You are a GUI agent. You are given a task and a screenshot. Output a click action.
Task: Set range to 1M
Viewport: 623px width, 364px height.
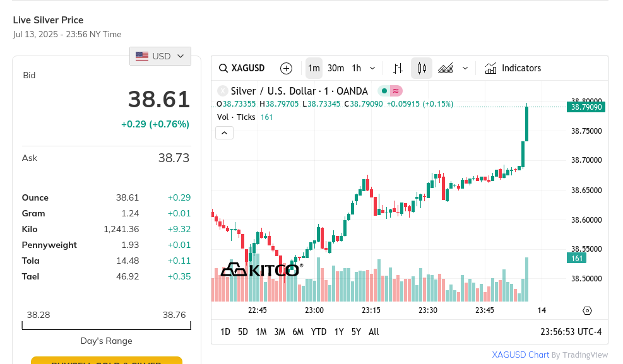[x=261, y=332]
